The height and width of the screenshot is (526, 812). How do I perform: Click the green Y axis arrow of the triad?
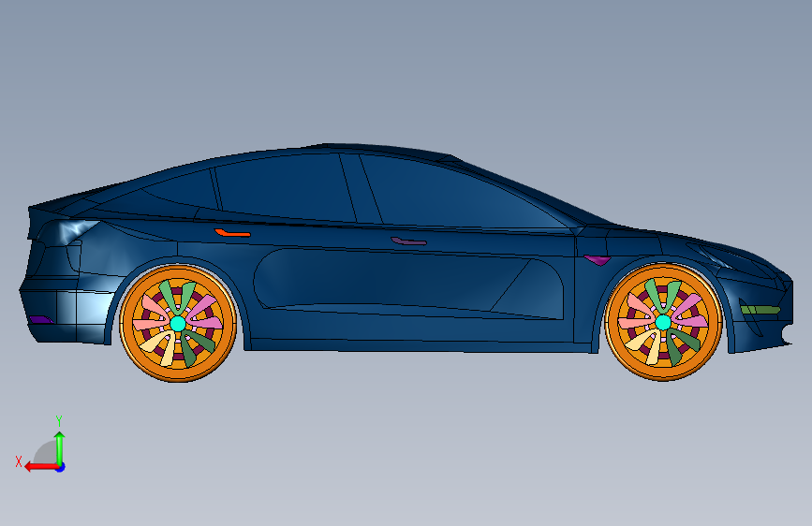pos(60,448)
